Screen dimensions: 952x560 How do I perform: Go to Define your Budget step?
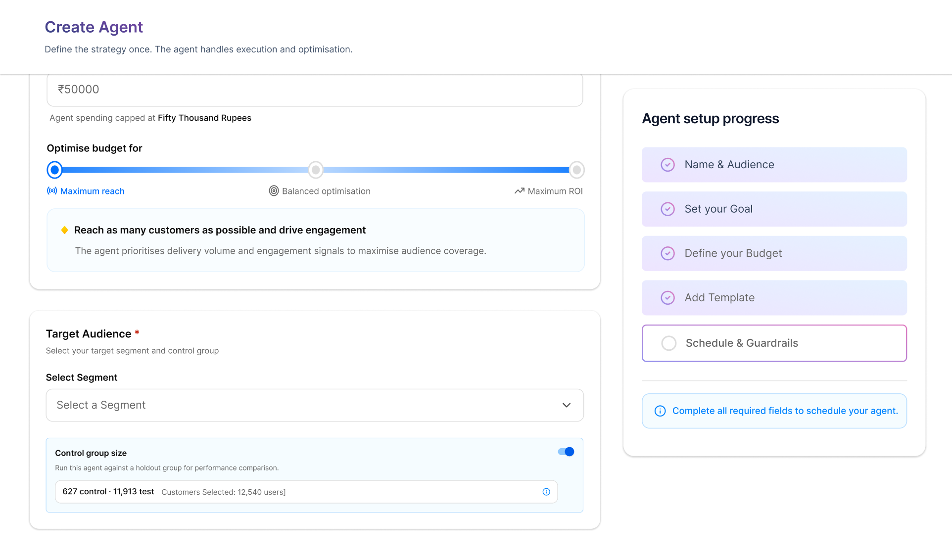tap(774, 253)
